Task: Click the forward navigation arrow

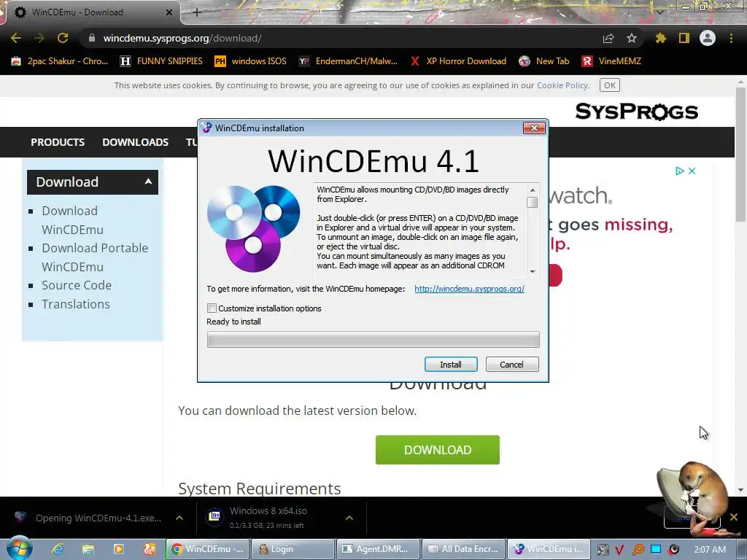Action: pos(39,38)
